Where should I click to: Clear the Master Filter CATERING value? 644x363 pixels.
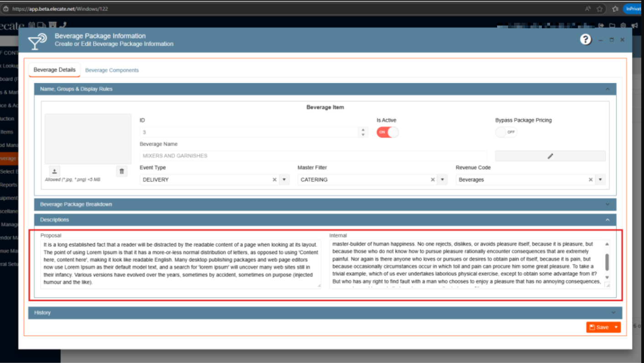[432, 180]
